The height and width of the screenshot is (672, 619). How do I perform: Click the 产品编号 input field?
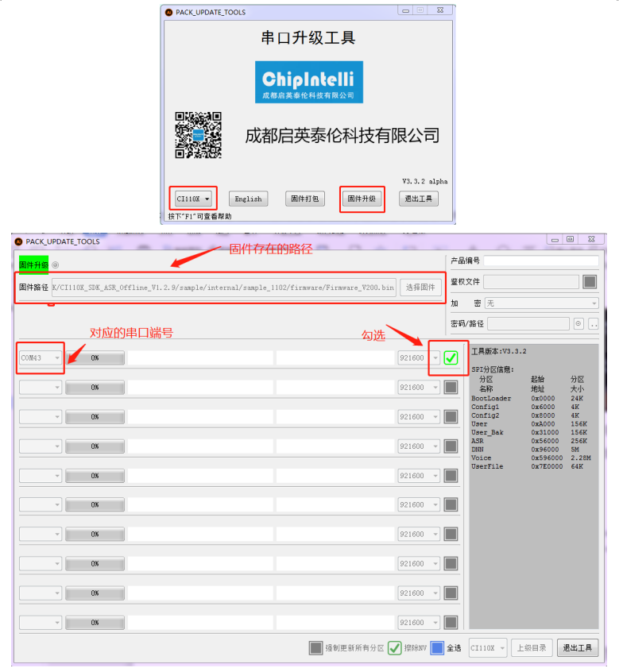(x=541, y=261)
